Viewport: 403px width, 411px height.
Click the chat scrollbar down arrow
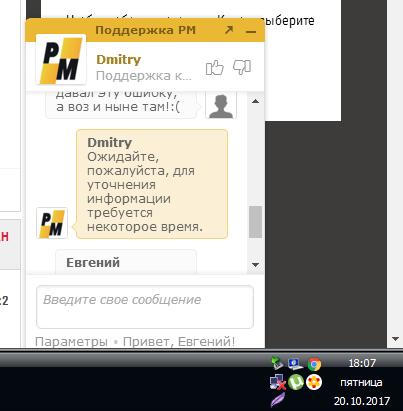pyautogui.click(x=256, y=265)
